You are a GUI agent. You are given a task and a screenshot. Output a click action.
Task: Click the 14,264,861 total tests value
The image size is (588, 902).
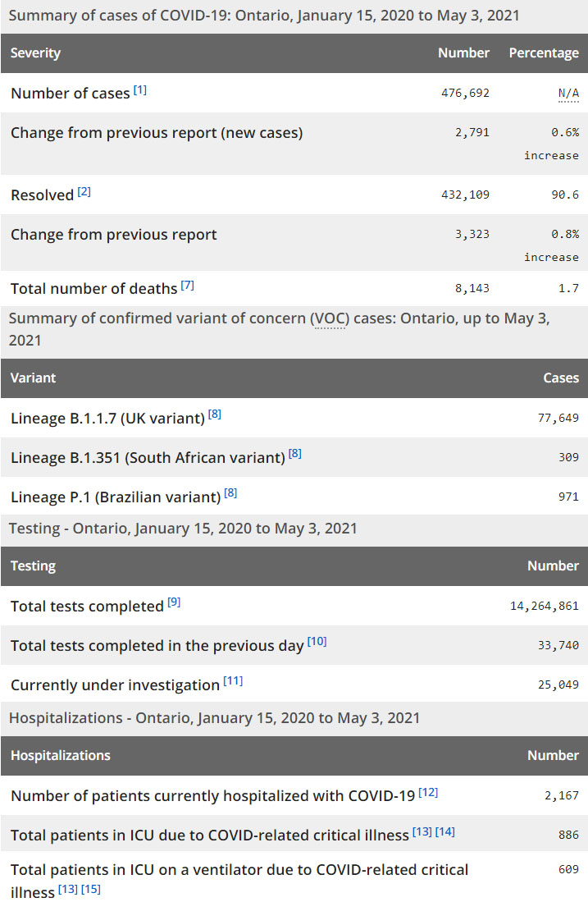(x=545, y=607)
